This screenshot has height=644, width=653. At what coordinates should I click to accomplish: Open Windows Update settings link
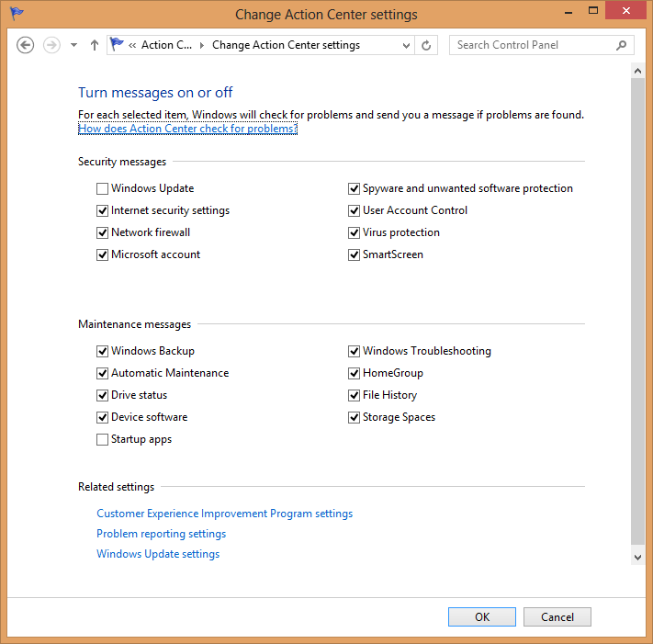(158, 554)
